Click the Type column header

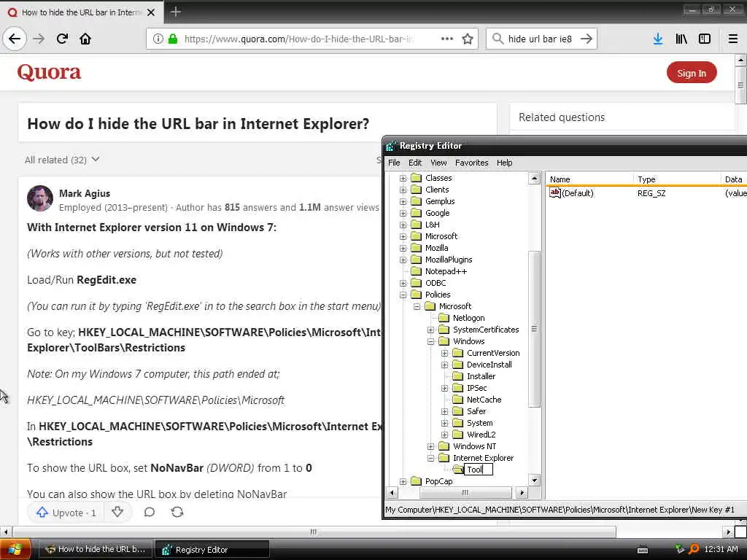tap(676, 179)
